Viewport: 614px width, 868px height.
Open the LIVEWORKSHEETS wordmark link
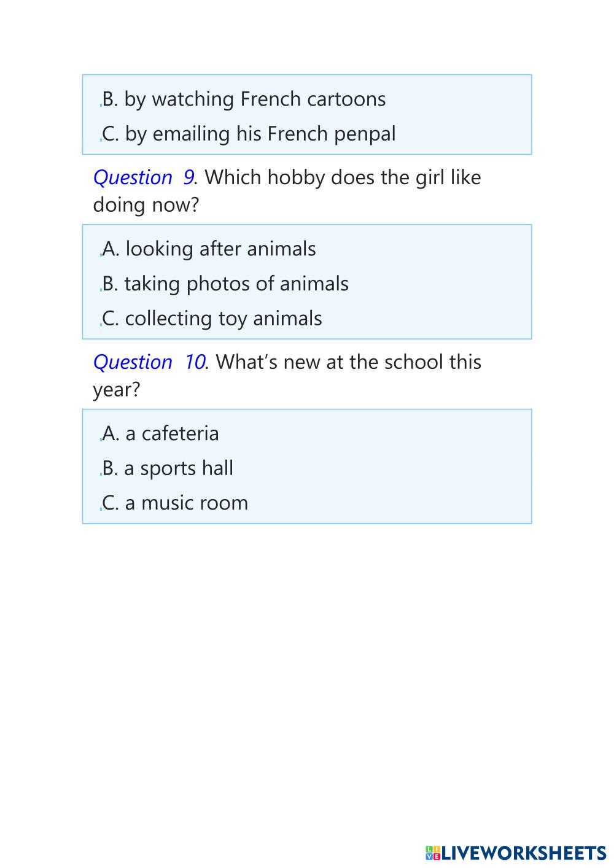tap(524, 853)
